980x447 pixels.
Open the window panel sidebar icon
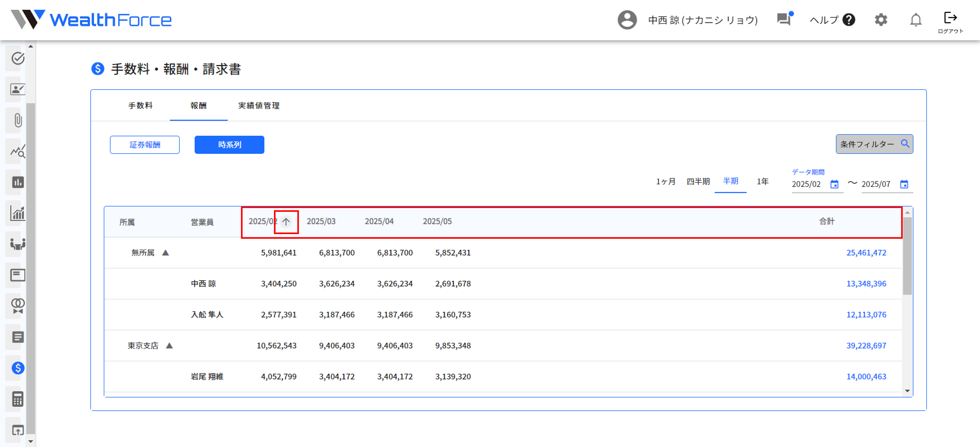click(18, 275)
